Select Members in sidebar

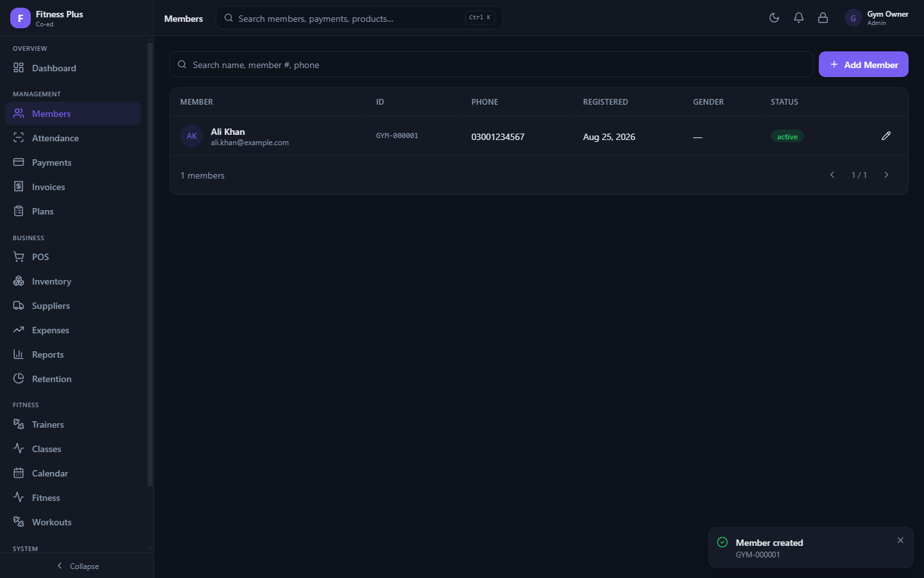click(x=73, y=114)
